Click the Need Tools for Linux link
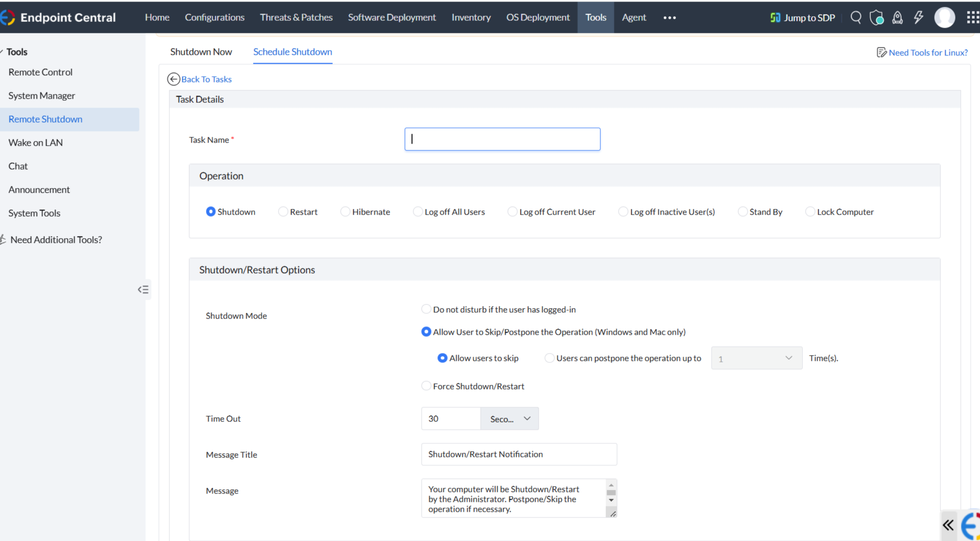 tap(928, 52)
